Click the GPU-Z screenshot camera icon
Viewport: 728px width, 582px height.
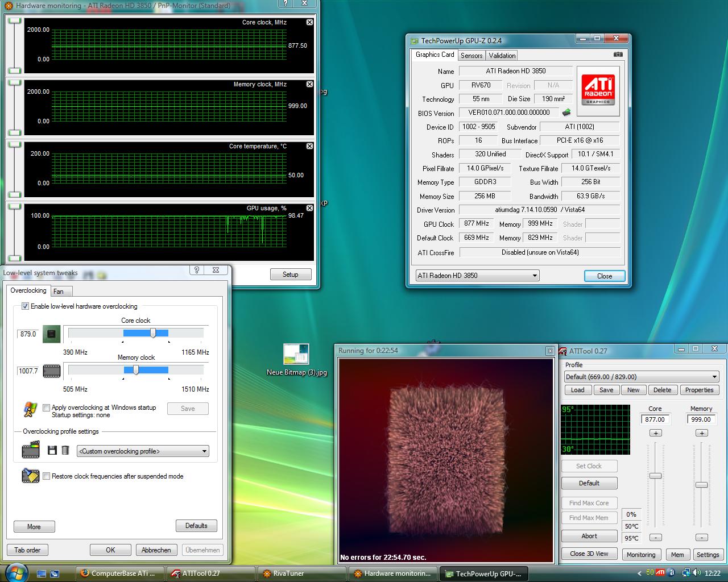(618, 55)
